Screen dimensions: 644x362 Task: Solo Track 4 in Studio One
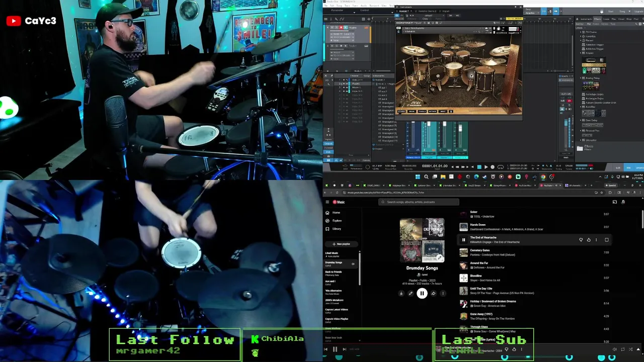(337, 46)
